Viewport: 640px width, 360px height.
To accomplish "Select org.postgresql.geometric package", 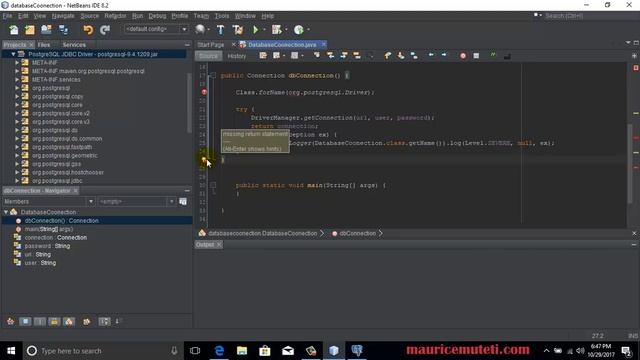I will pyautogui.click(x=64, y=156).
